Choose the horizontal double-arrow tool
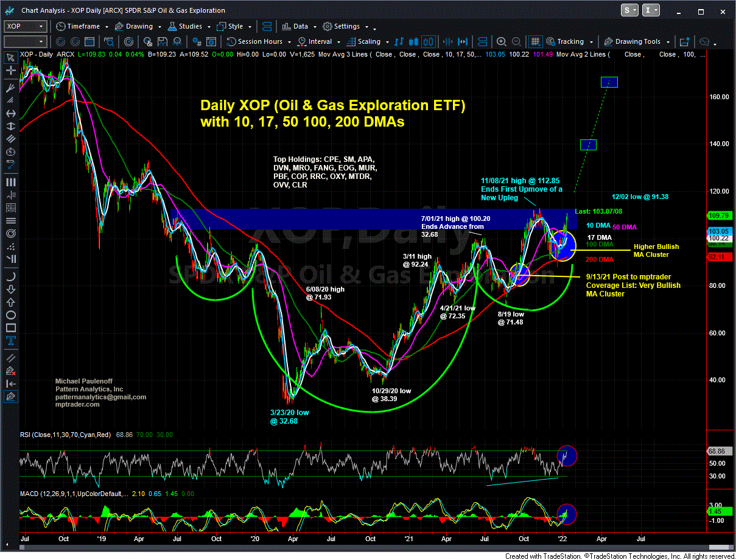Screen dimensions: 736x560 10,113
